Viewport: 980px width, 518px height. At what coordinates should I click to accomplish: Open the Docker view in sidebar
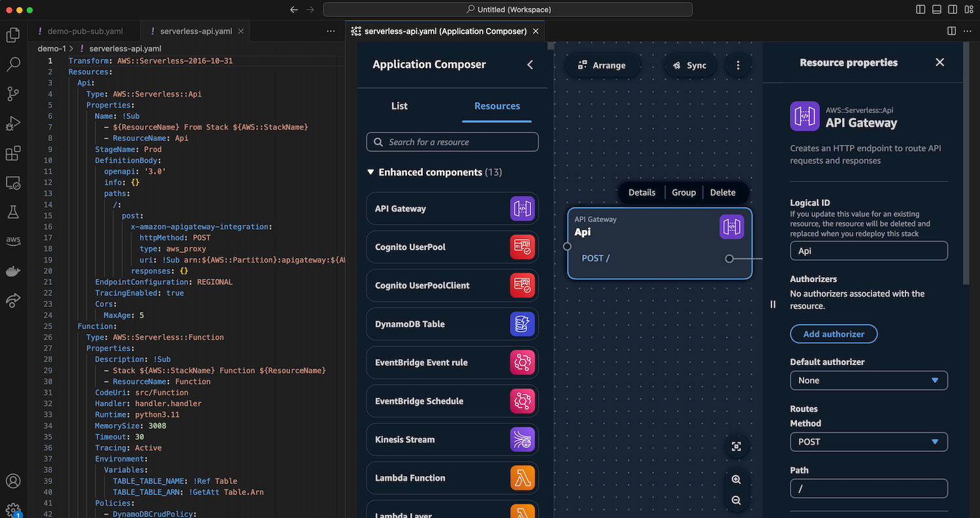(x=13, y=270)
